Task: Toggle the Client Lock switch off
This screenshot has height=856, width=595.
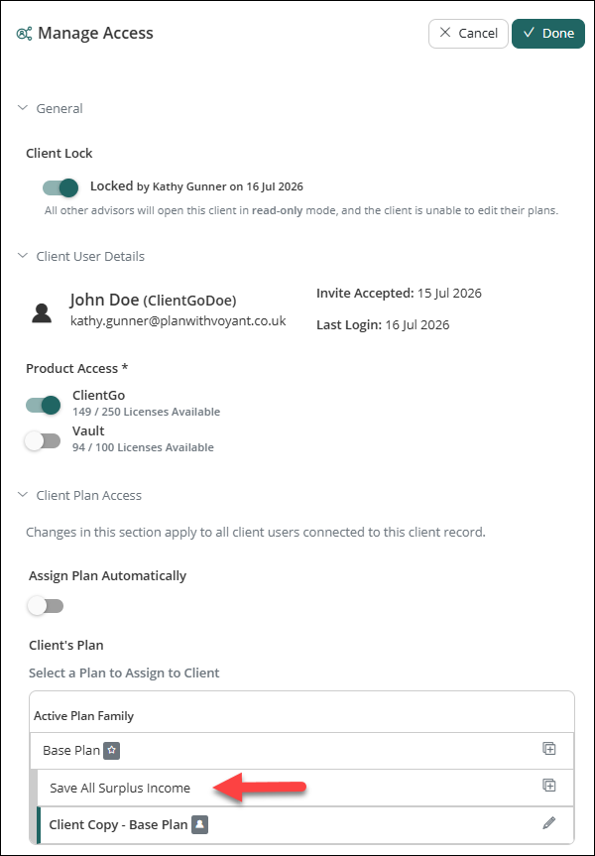Action: tap(61, 188)
